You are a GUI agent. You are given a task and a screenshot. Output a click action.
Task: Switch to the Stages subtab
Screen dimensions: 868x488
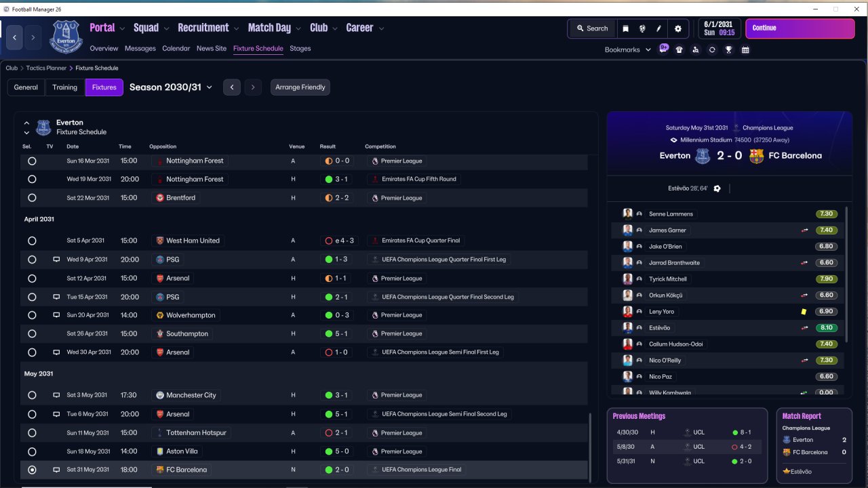(300, 49)
